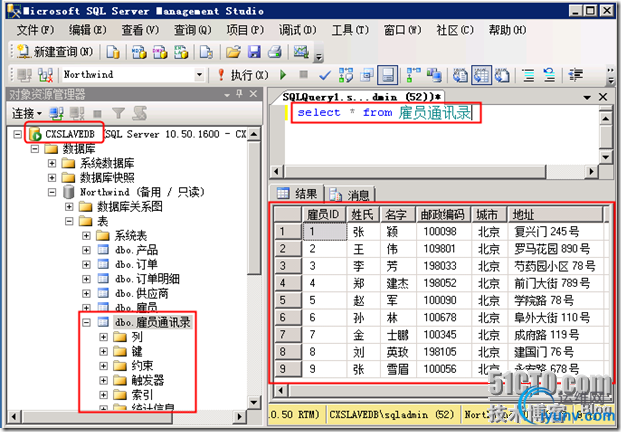This screenshot has height=432, width=621.
Task: Open the Project (项目) menu
Action: pos(245,30)
